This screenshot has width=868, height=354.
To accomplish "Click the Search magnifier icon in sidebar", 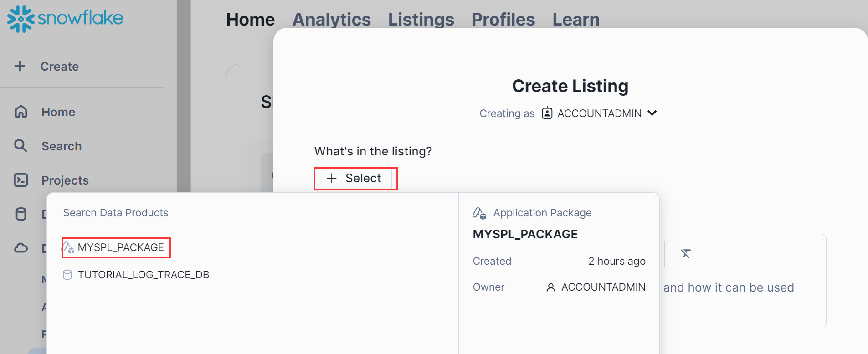I will [x=21, y=146].
